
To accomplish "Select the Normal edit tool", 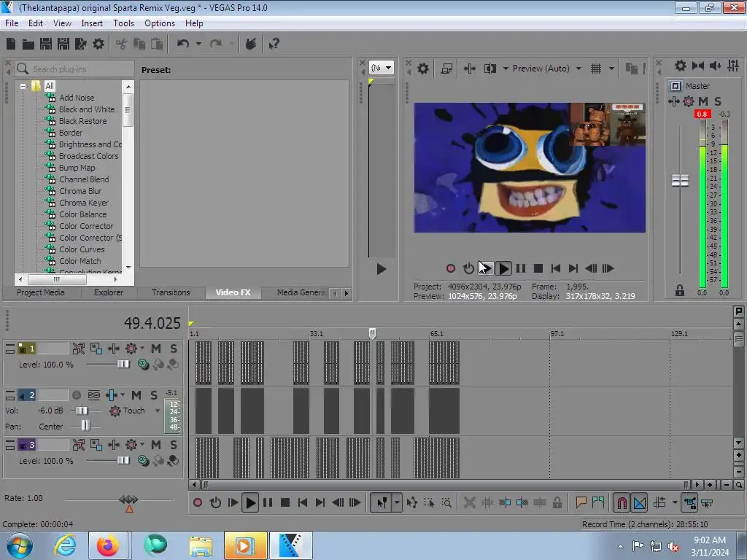I will click(382, 502).
